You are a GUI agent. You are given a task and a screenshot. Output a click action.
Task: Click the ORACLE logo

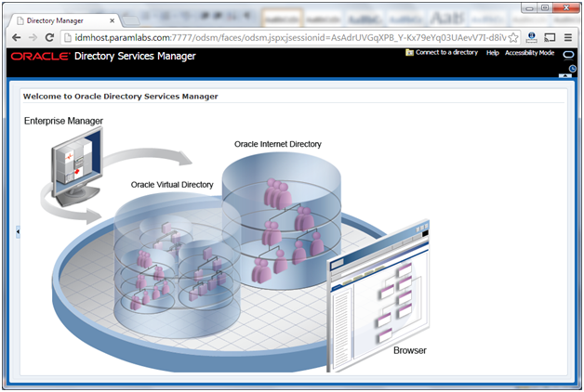pyautogui.click(x=40, y=56)
